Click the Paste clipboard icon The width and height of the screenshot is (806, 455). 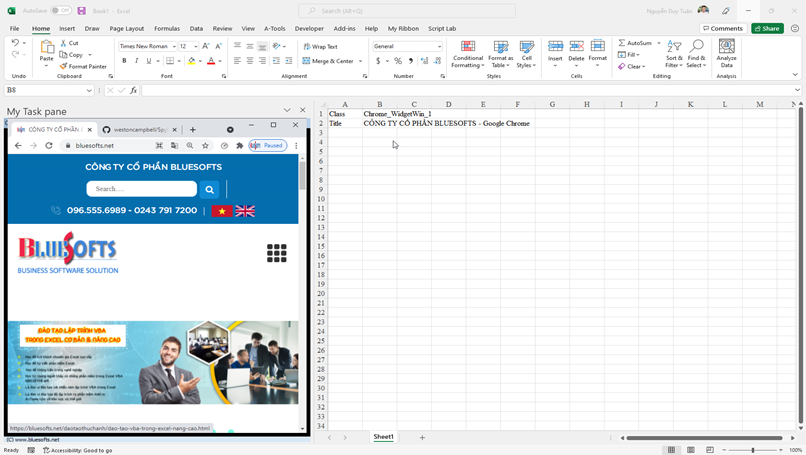pos(47,47)
